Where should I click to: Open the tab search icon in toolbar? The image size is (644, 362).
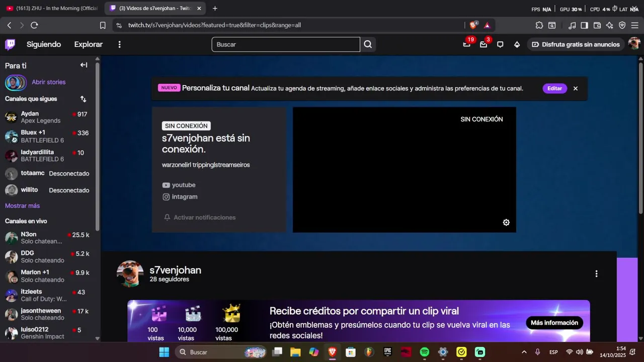click(x=552, y=25)
